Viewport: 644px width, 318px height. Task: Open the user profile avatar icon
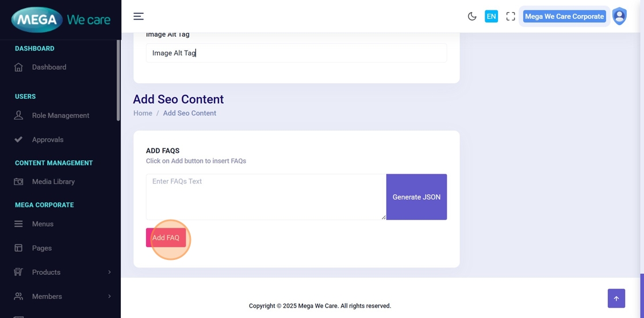[x=619, y=16]
